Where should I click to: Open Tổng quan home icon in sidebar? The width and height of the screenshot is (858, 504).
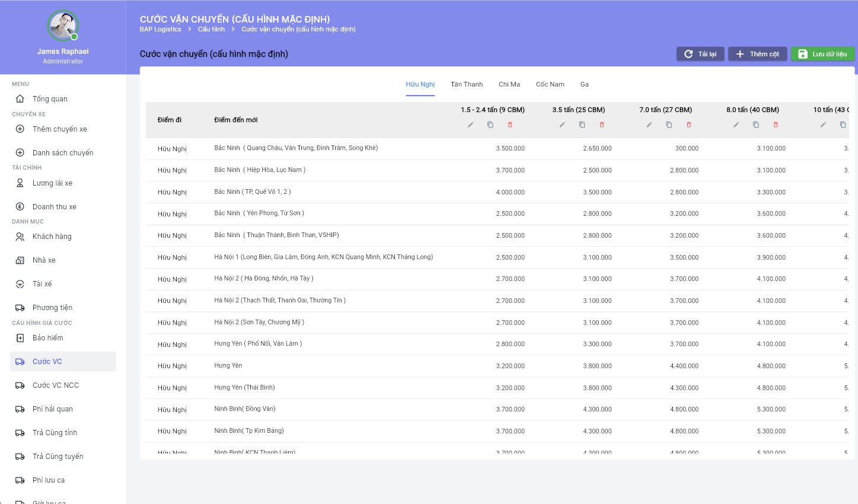tap(20, 99)
